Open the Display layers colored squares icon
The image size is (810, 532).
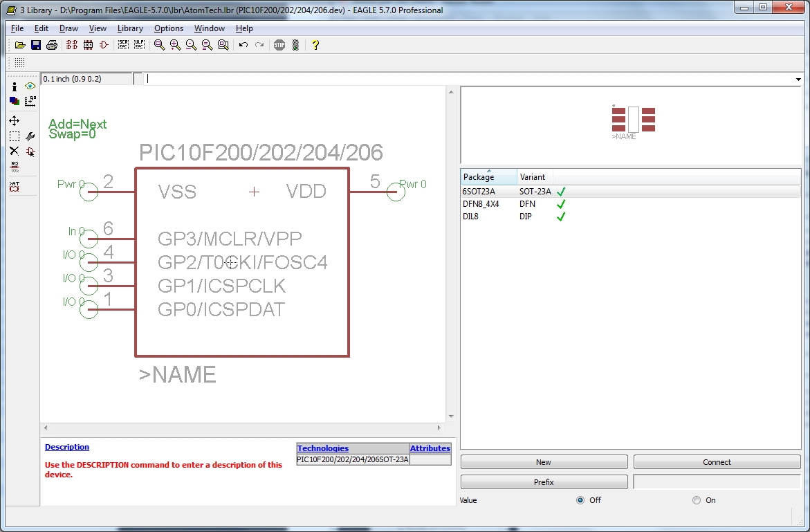coord(15,101)
